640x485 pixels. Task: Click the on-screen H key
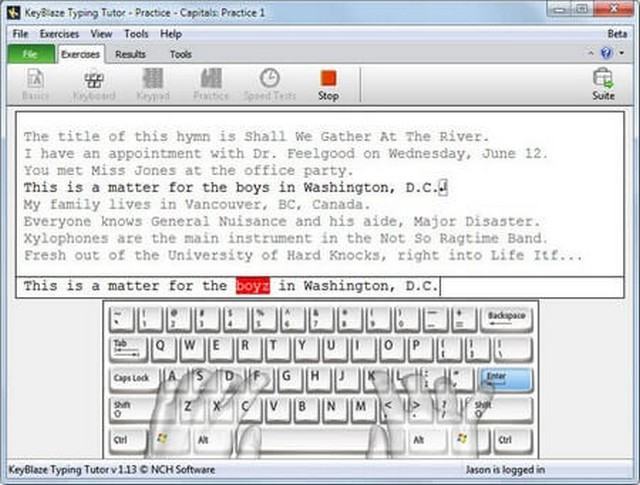coord(320,379)
